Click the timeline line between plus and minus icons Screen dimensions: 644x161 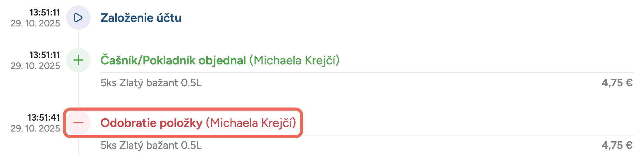tap(79, 91)
